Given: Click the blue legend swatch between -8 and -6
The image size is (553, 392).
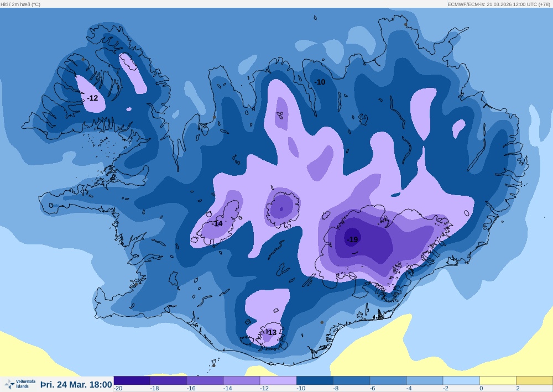Looking at the screenshot, I should pos(352,380).
